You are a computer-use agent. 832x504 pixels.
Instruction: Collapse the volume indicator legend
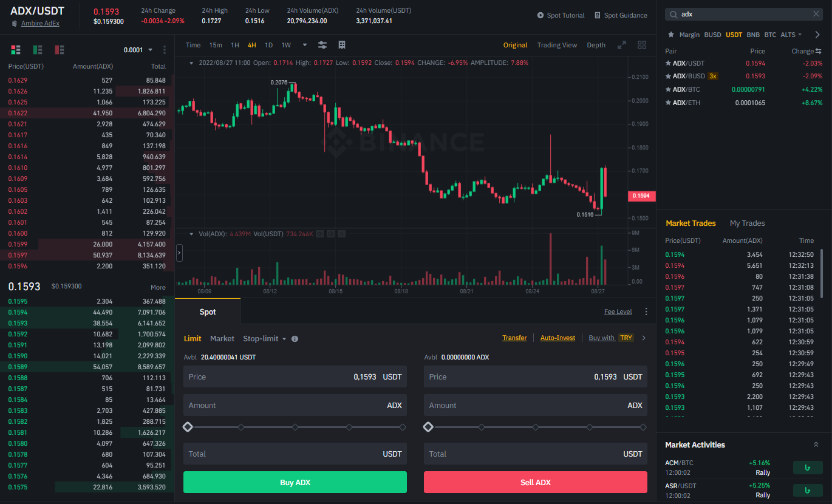[192, 234]
